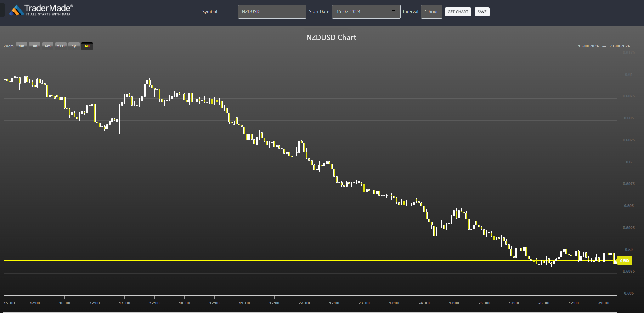Click the Start Date field label

point(319,12)
